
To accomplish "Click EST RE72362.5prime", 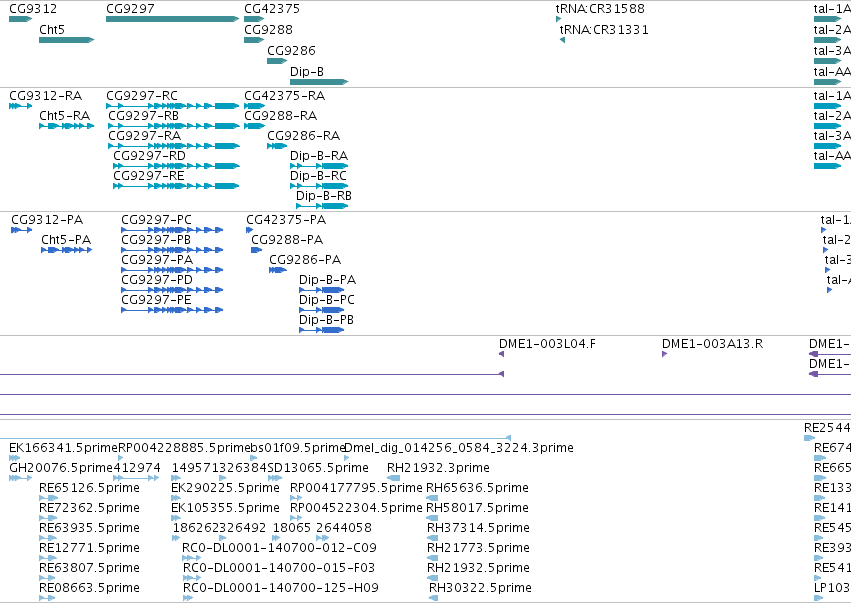I will point(90,508).
